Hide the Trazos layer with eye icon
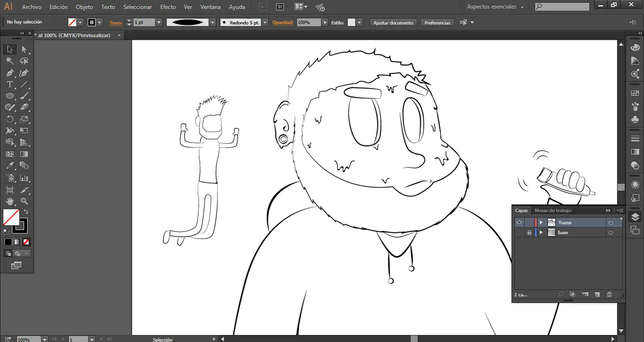The height and width of the screenshot is (342, 644). click(519, 222)
